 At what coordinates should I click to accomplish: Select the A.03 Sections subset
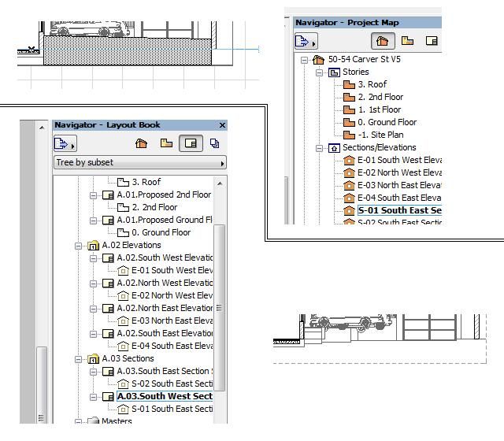point(128,358)
